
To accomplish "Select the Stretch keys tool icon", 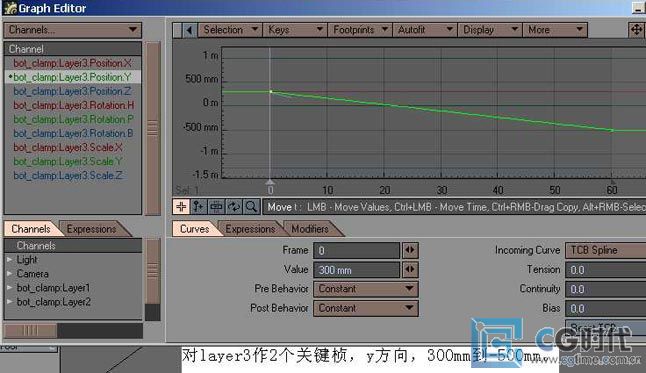I will tap(216, 206).
